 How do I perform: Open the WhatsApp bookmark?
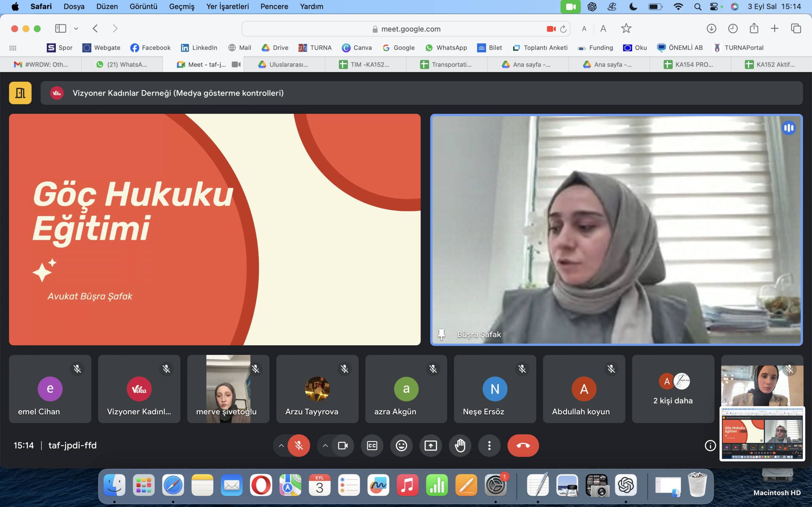[x=446, y=48]
